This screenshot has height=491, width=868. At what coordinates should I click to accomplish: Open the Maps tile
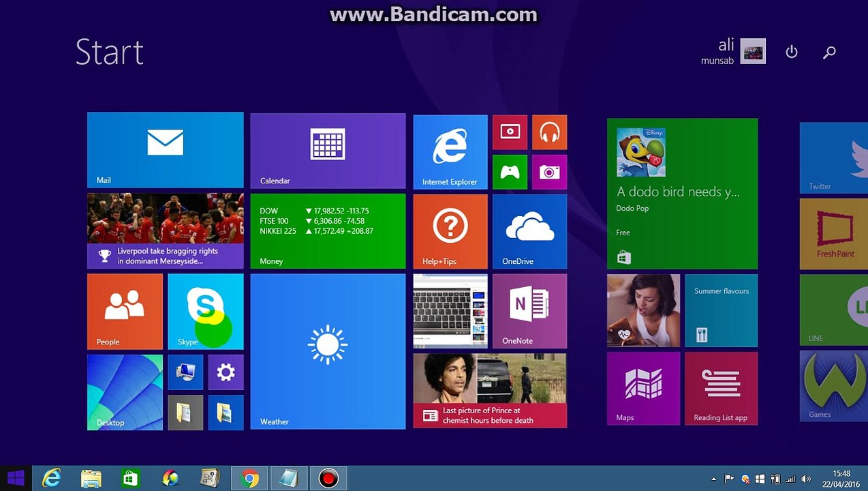click(x=643, y=389)
